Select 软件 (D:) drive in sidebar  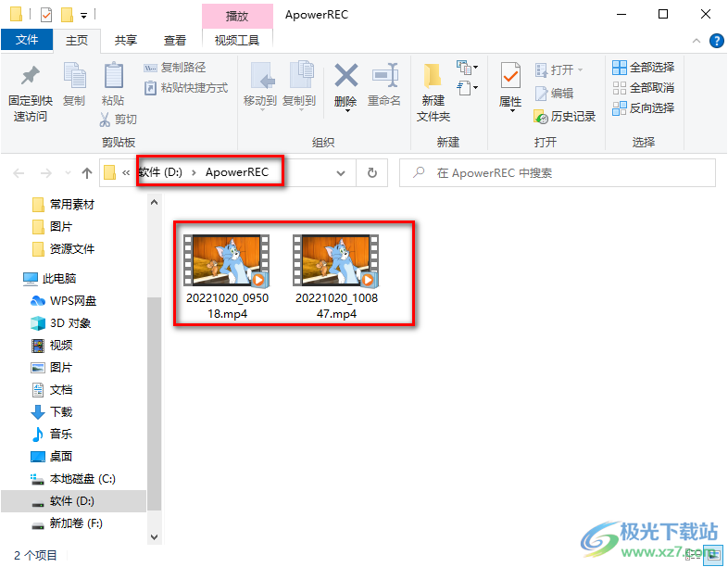pos(73,501)
